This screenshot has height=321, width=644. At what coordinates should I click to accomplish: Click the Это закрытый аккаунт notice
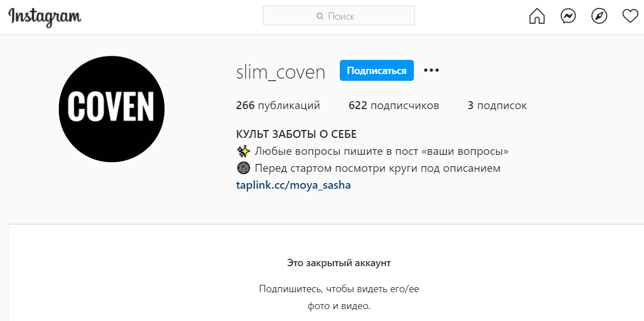click(339, 263)
